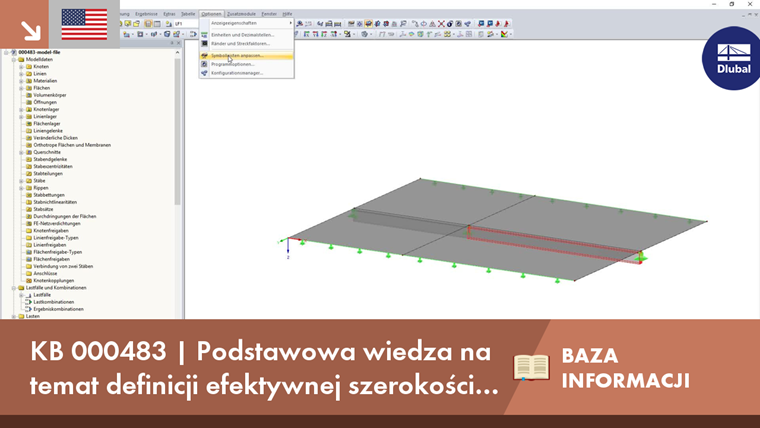Close the project navigator panel
This screenshot has height=428, width=760.
tap(178, 43)
